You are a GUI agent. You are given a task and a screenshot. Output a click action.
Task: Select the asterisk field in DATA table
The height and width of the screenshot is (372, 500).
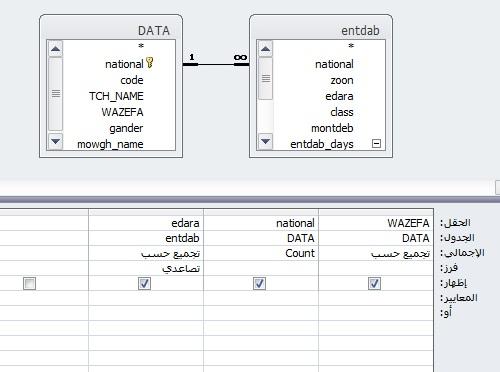[x=141, y=46]
